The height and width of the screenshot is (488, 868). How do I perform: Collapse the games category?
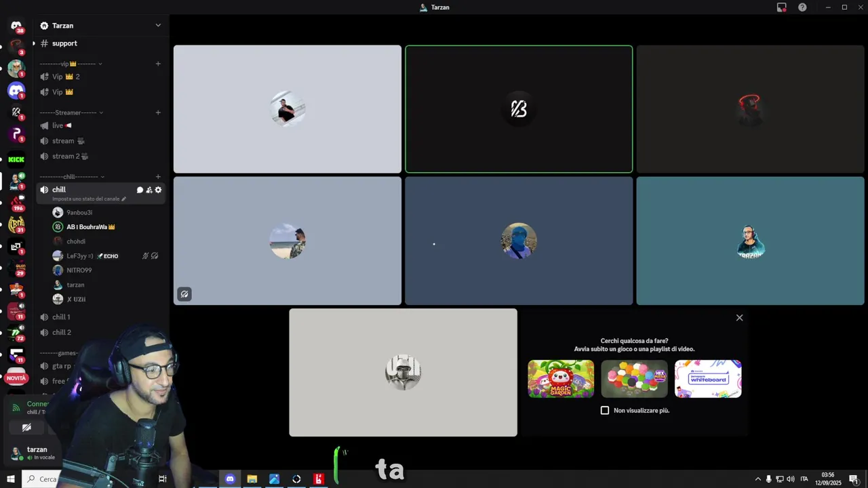tap(59, 353)
